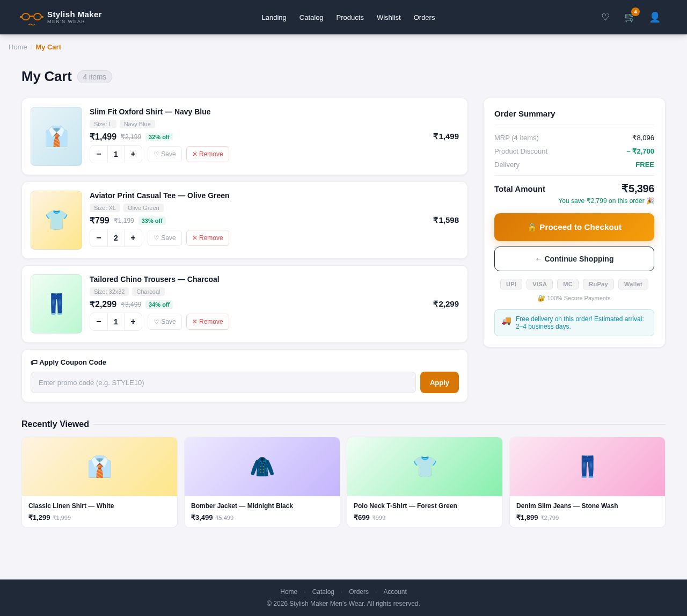Focus the promo code input field

click(223, 382)
